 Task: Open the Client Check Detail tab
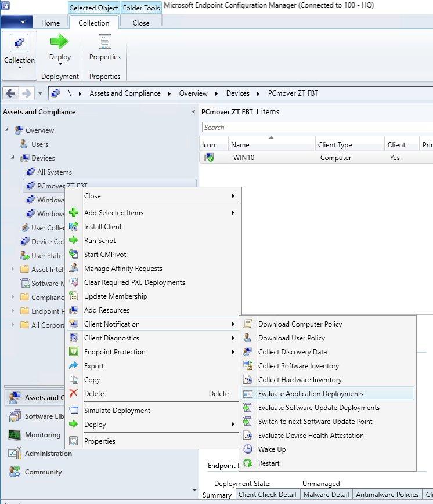(268, 494)
